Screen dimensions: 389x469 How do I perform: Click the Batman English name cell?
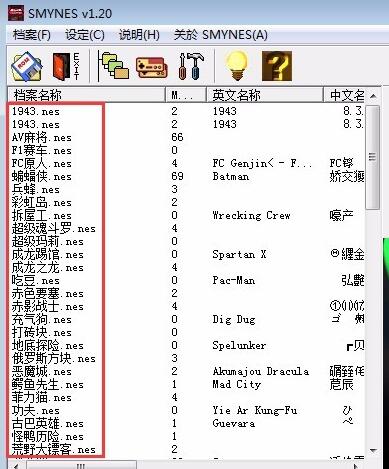tap(231, 176)
